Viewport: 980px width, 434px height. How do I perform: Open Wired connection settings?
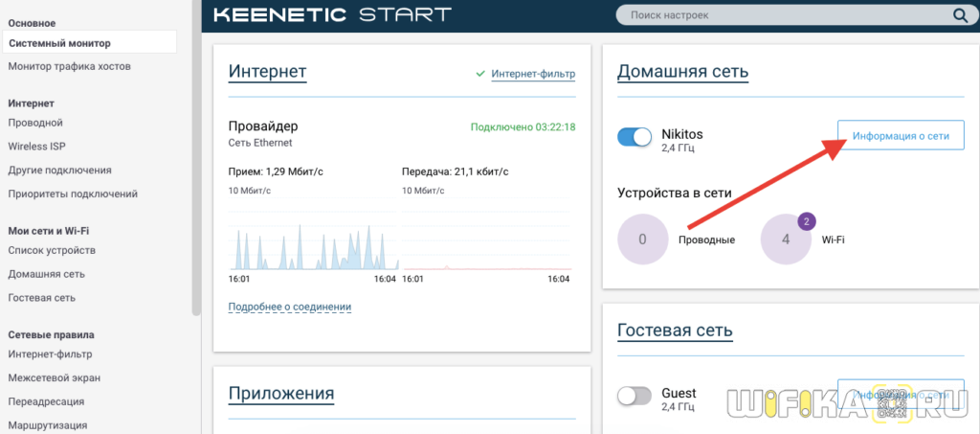pos(35,123)
